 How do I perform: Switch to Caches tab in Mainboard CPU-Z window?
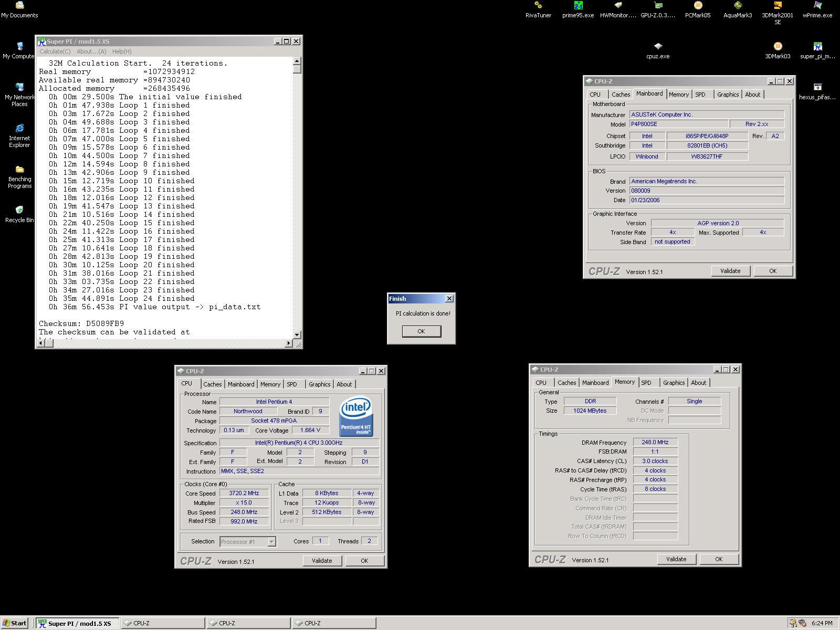621,94
